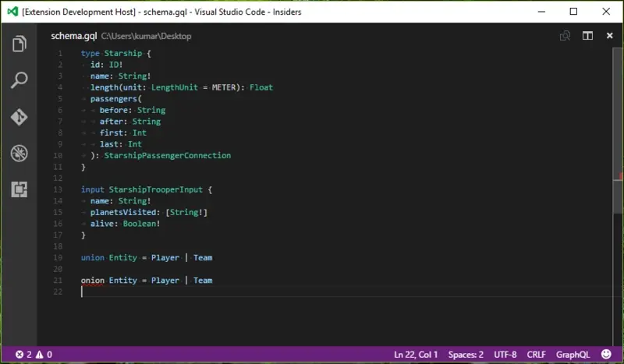This screenshot has width=624, height=364.
Task: Click the misspelled 'onion' keyword on line 21
Action: 92,281
